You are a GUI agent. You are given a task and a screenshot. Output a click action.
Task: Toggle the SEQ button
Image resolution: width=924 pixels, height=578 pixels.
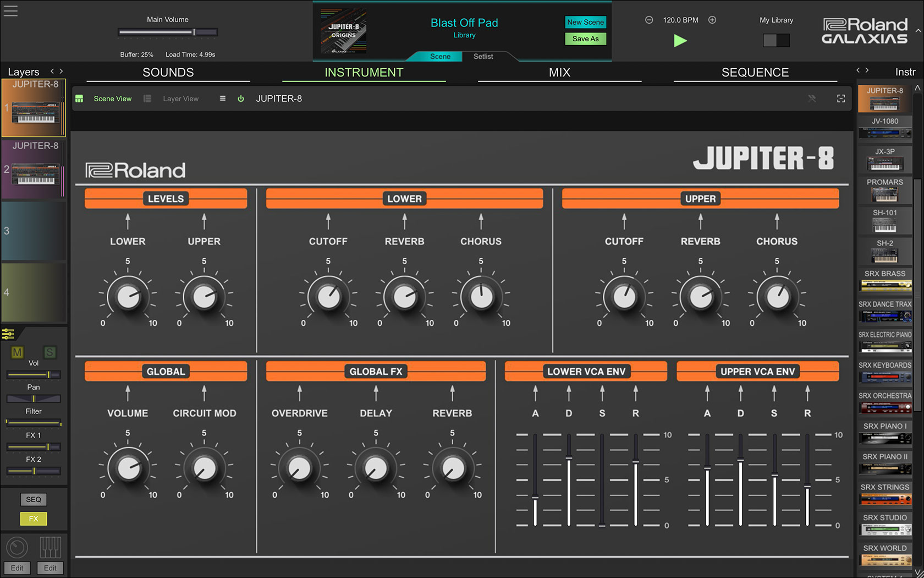[34, 499]
